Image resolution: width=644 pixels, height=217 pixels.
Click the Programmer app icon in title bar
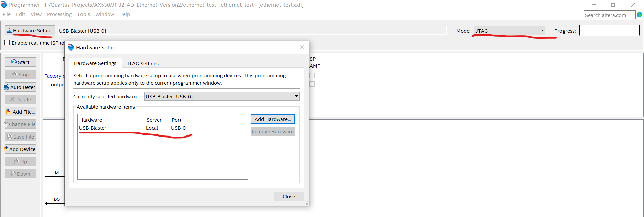tap(4, 5)
